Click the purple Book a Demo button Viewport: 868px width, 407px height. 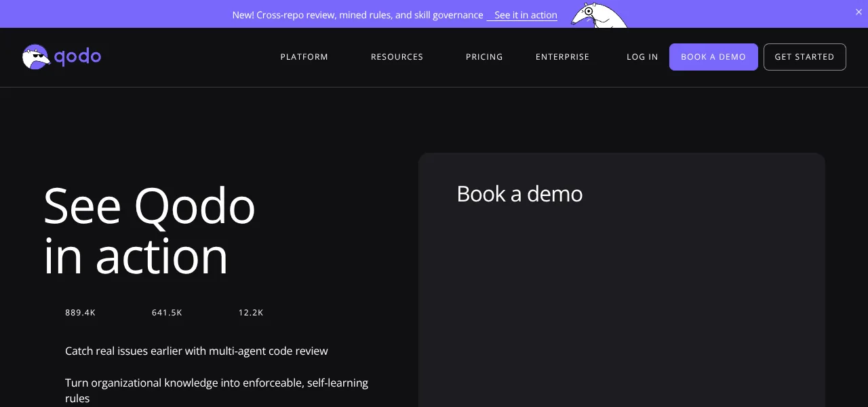click(x=713, y=57)
